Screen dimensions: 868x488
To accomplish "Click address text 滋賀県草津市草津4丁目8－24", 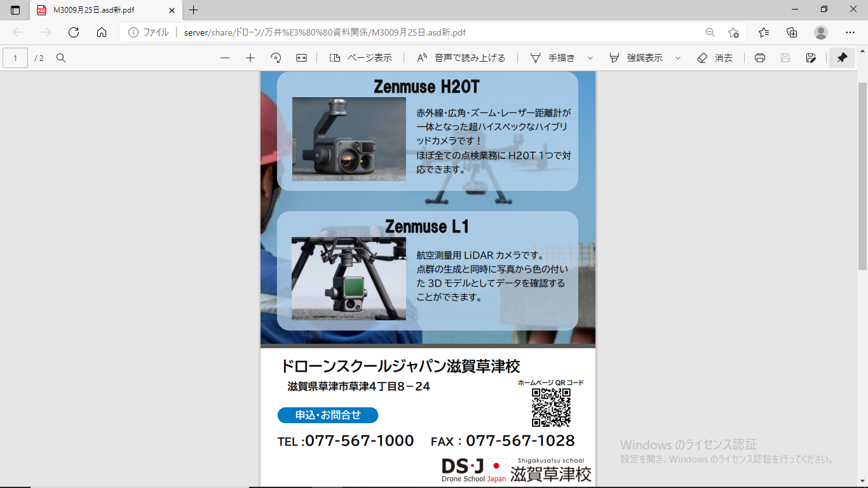I will 358,386.
